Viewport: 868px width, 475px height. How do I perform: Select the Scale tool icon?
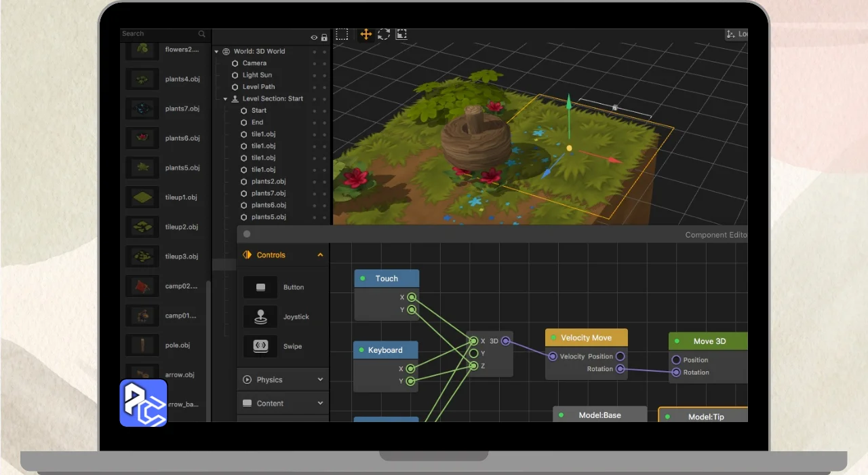coord(401,34)
